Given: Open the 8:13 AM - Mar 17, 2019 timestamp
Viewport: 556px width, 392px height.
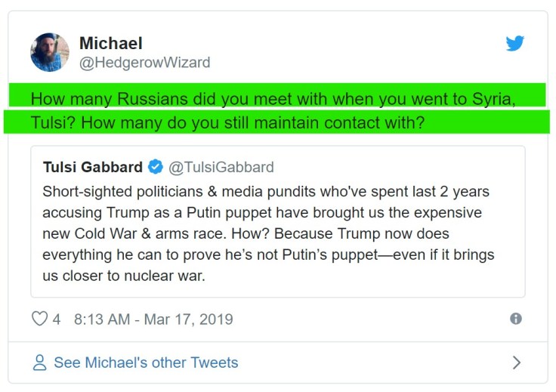Looking at the screenshot, I should 153,319.
